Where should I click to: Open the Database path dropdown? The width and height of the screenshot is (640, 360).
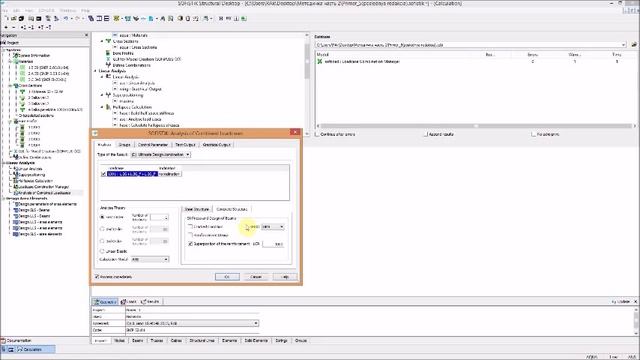(623, 45)
